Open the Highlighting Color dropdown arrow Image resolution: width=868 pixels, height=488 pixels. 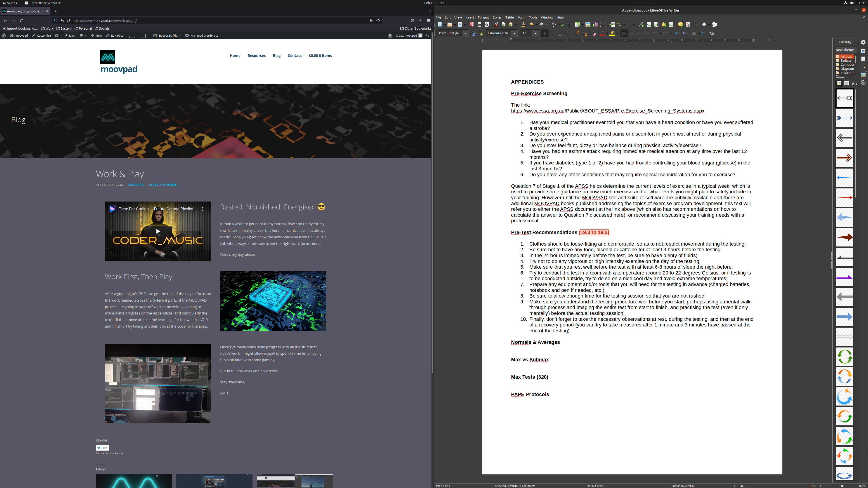617,33
